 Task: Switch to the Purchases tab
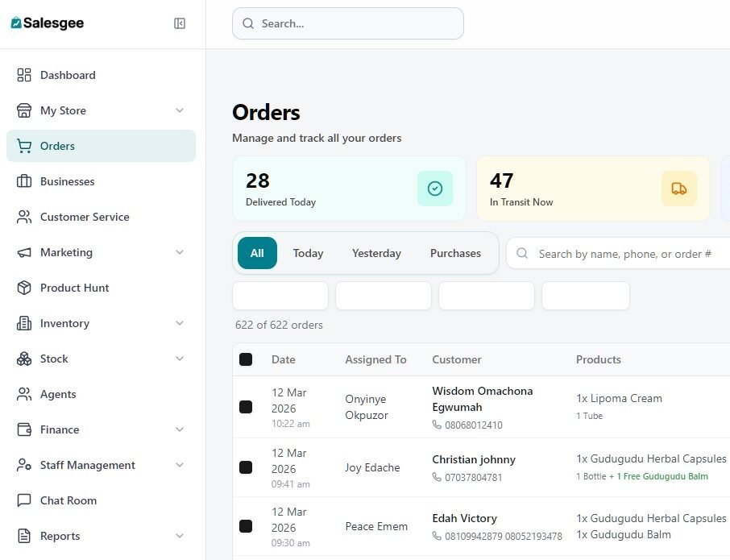coord(455,253)
